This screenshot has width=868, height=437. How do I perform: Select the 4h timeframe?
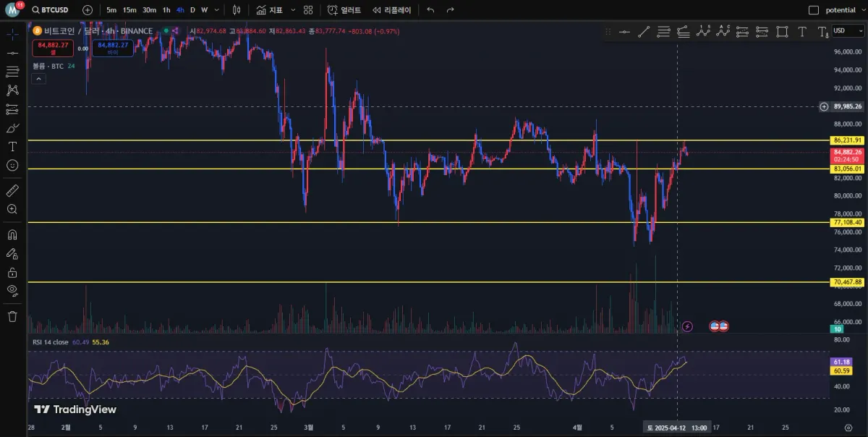180,10
